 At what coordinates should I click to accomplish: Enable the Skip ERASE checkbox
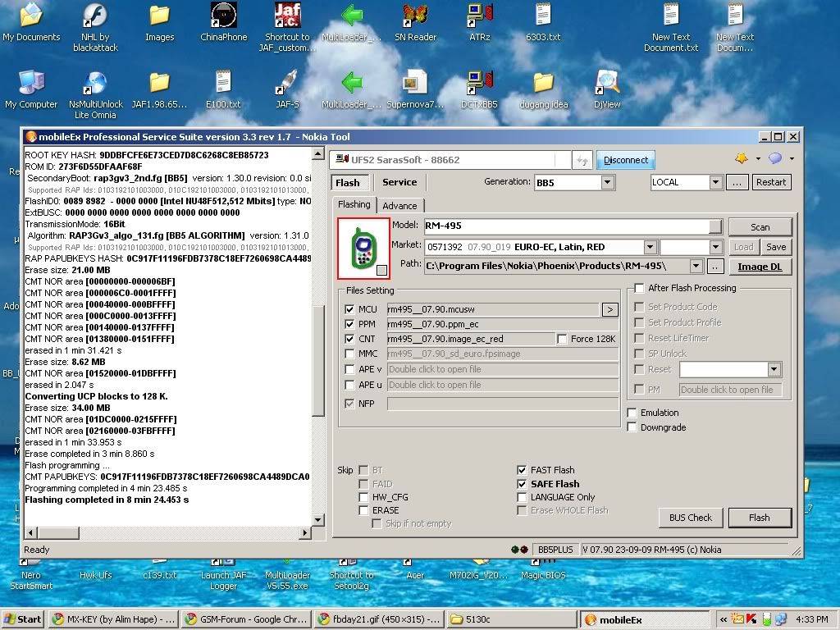click(x=363, y=510)
